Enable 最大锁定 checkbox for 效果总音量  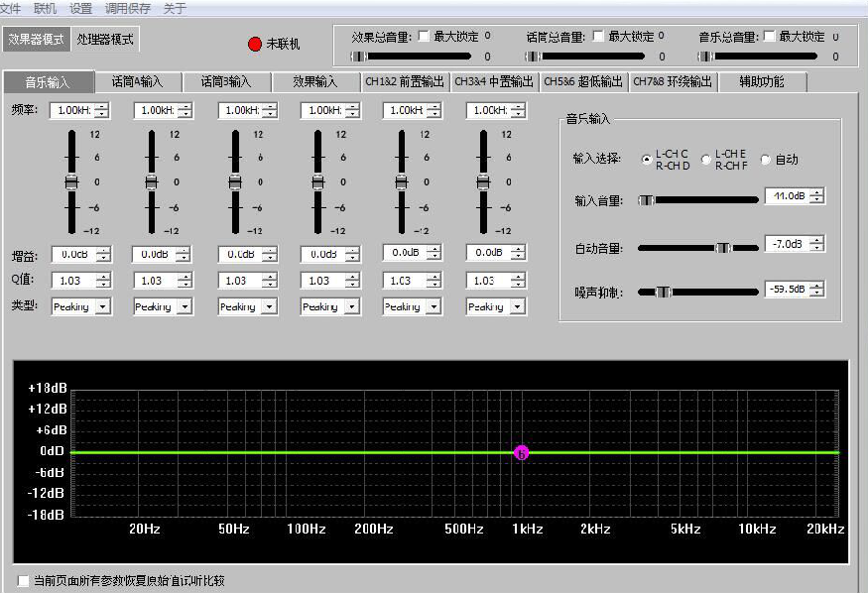(425, 37)
